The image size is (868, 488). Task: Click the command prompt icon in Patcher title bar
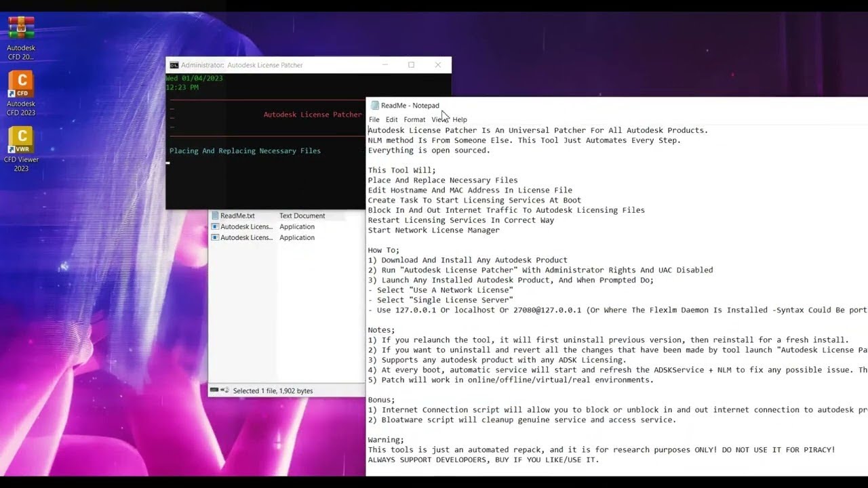click(174, 65)
